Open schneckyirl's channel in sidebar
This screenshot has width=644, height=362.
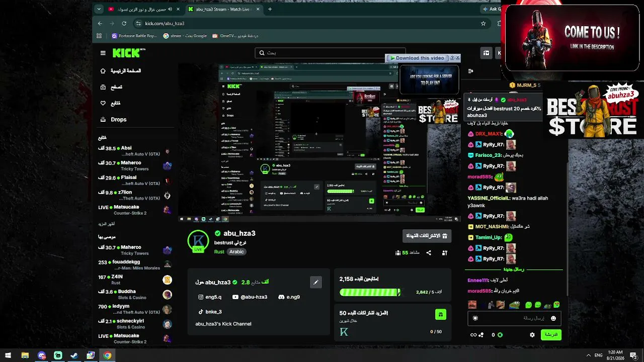[135, 324]
